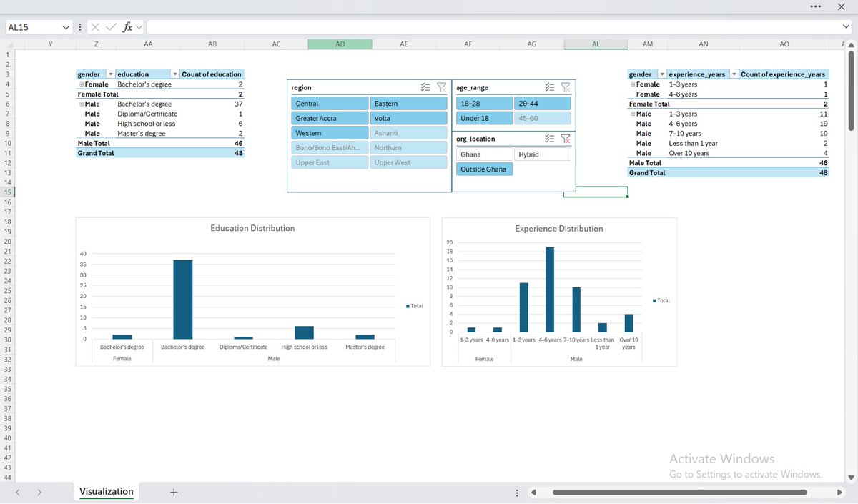The image size is (858, 504).
Task: Open education field filter dropdown
Action: 175,74
